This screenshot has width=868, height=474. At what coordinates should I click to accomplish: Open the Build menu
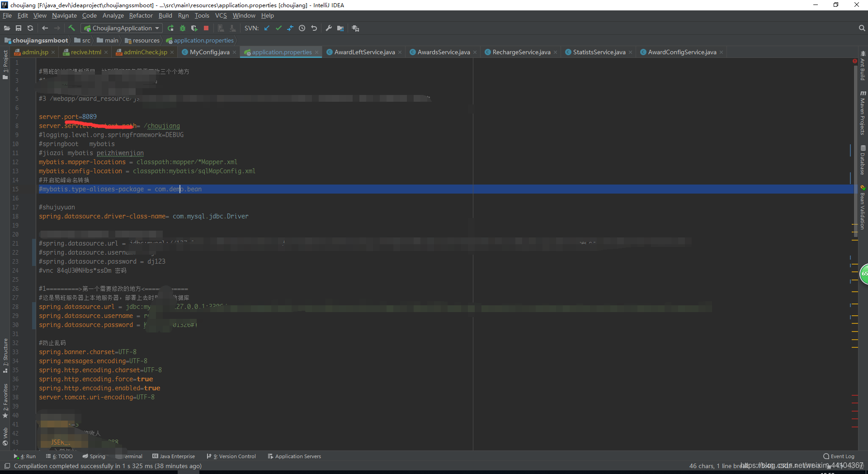[x=165, y=15]
